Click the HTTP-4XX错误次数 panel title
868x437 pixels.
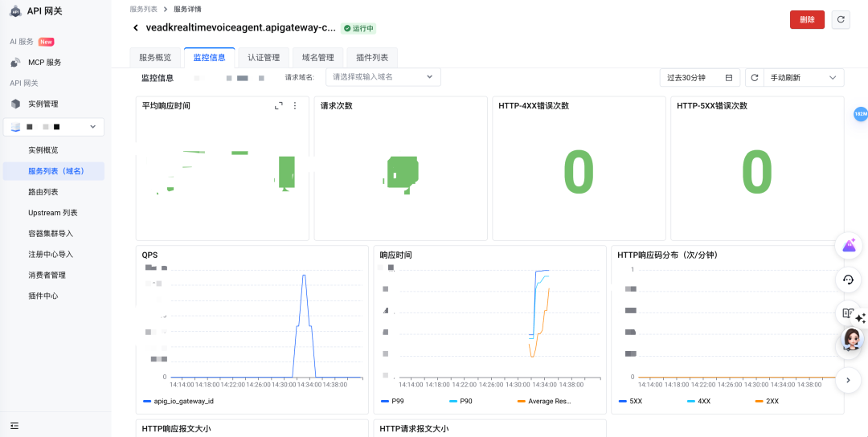(x=534, y=106)
